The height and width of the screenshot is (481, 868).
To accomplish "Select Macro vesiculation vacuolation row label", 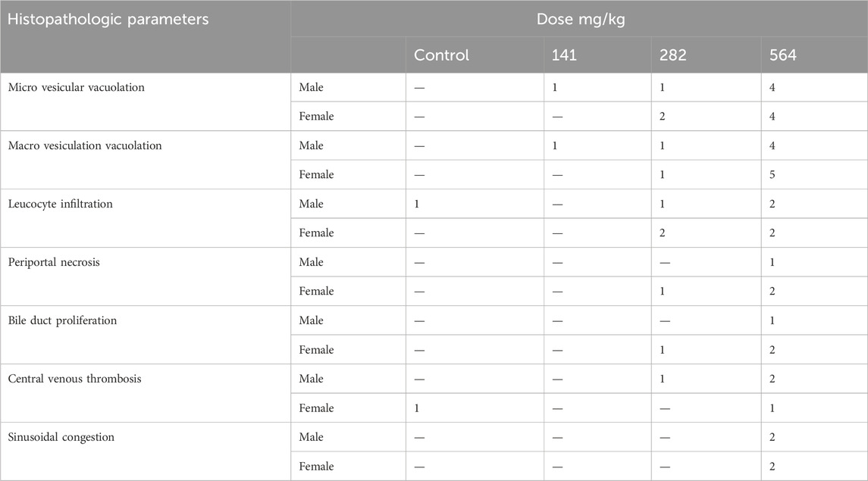I will (85, 145).
